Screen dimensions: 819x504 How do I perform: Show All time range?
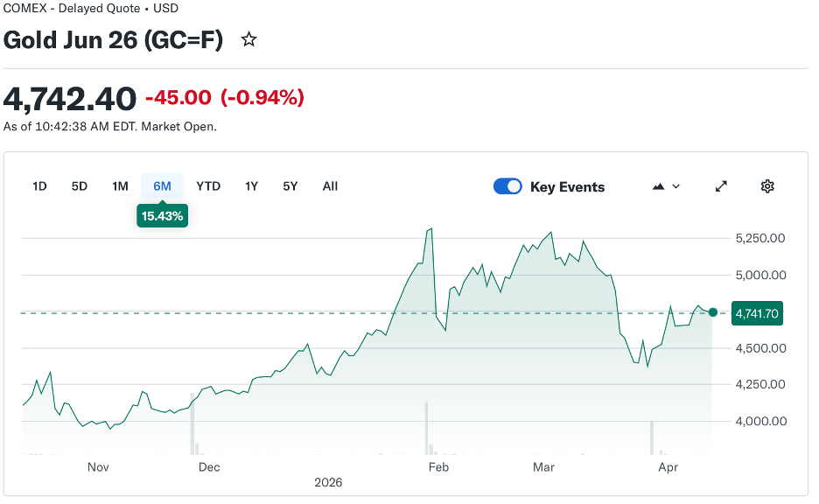pos(330,186)
